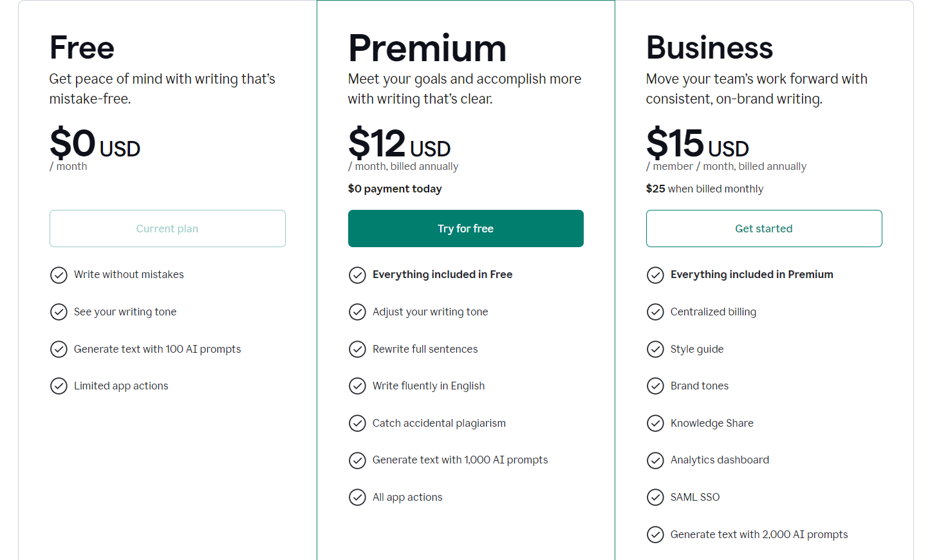Screen dimensions: 930x560
Task: Click checkmark icon beside SAML SSO
Action: 655,498
